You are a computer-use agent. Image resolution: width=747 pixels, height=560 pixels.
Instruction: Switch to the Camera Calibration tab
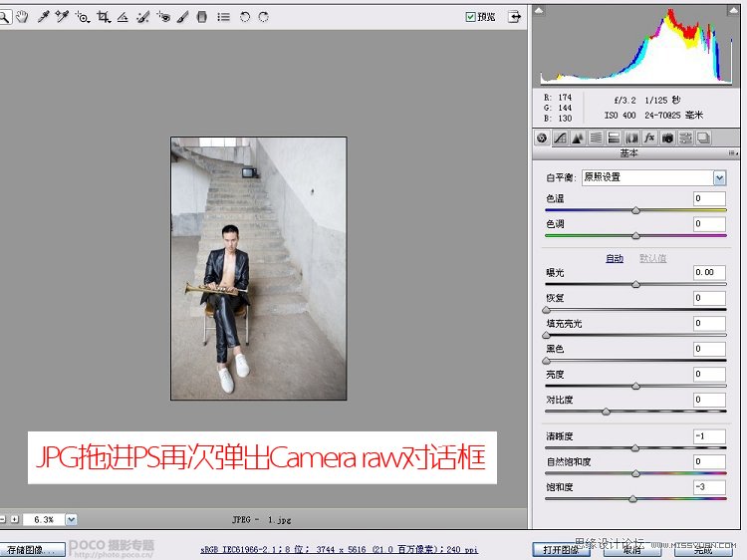point(667,138)
